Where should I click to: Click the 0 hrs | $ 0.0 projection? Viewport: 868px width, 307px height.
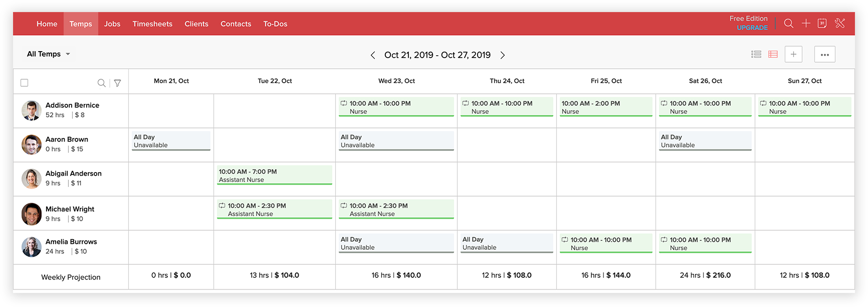click(x=171, y=275)
